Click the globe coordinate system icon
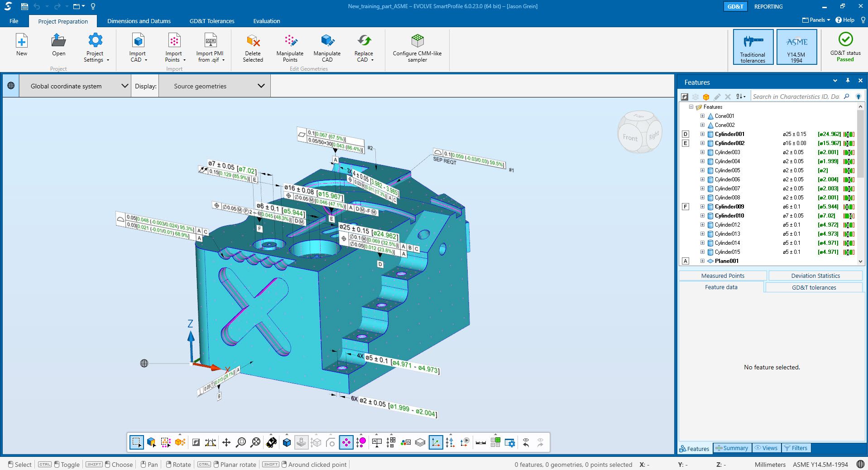The width and height of the screenshot is (868, 470). click(x=11, y=86)
